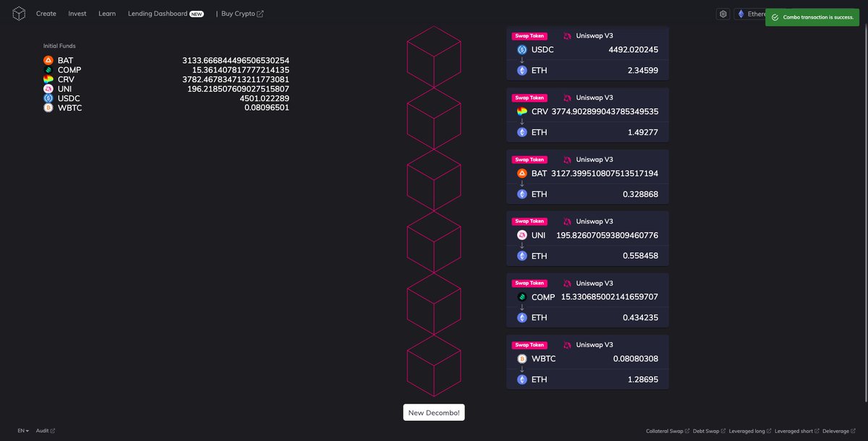Click the ETH icon under WBTC swap
Screen dimensions: 868x441
[x=522, y=379]
